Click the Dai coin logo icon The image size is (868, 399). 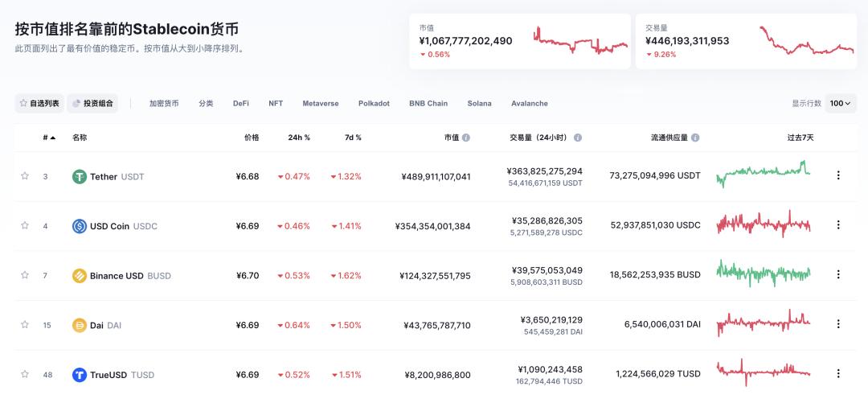80,325
